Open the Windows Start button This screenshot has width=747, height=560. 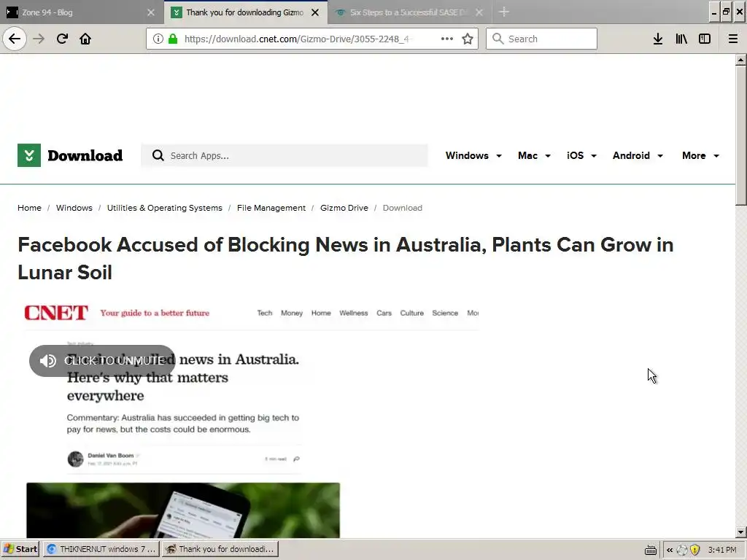click(20, 549)
